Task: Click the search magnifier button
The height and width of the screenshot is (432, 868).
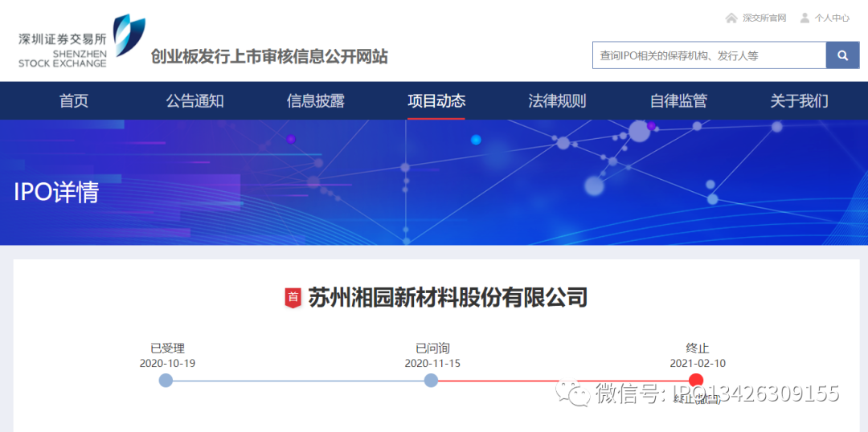Action: tap(842, 55)
